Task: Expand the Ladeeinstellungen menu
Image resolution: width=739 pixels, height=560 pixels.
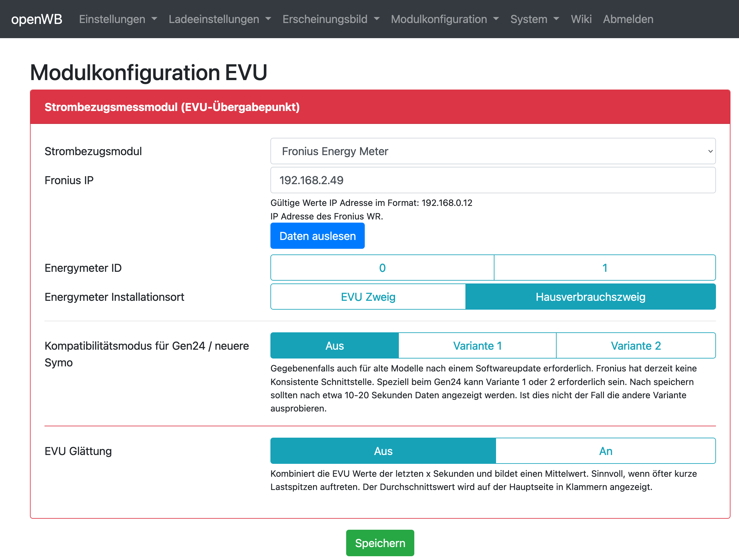Action: (x=220, y=19)
